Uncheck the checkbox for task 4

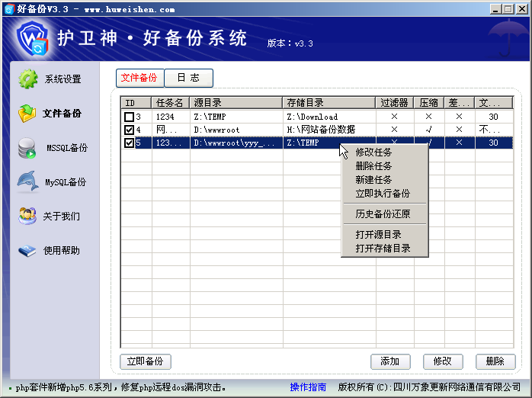pyautogui.click(x=129, y=130)
